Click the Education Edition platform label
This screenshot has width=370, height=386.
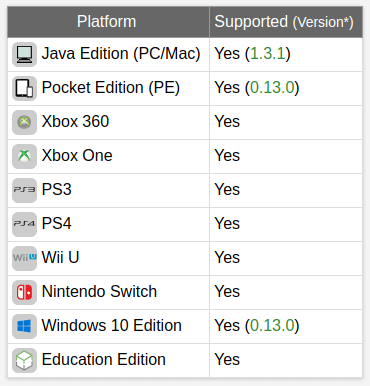pos(104,360)
